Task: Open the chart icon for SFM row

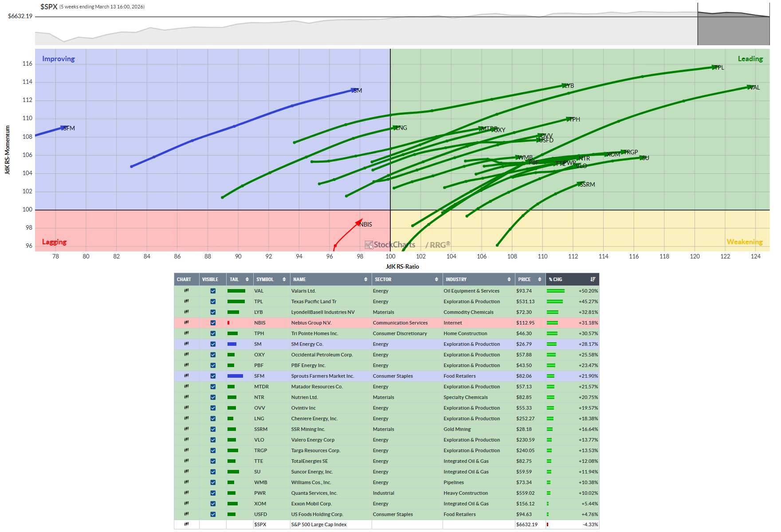Action: [187, 376]
